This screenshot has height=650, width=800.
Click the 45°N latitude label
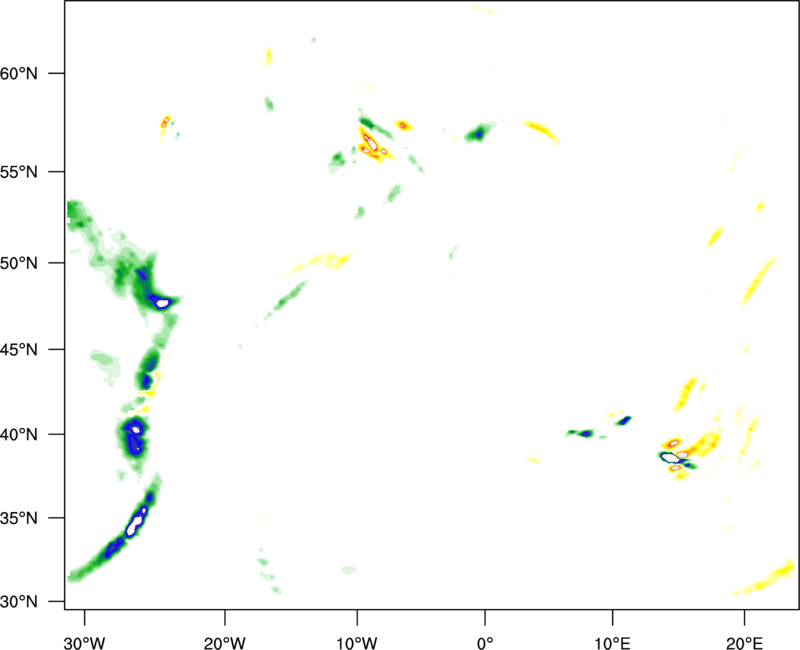(x=19, y=349)
